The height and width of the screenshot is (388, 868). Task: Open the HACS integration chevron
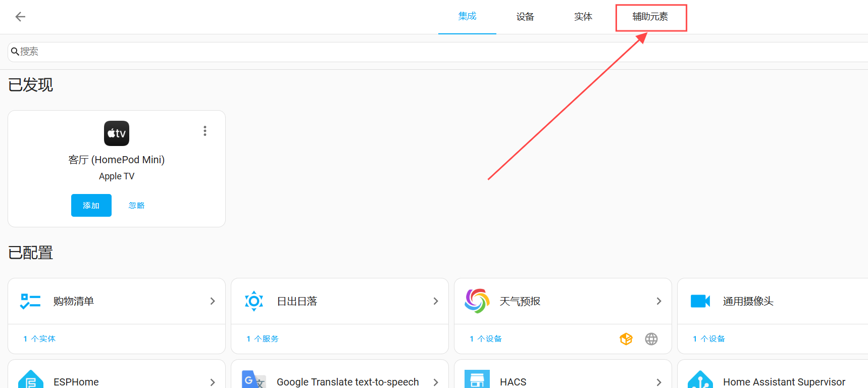coord(659,382)
